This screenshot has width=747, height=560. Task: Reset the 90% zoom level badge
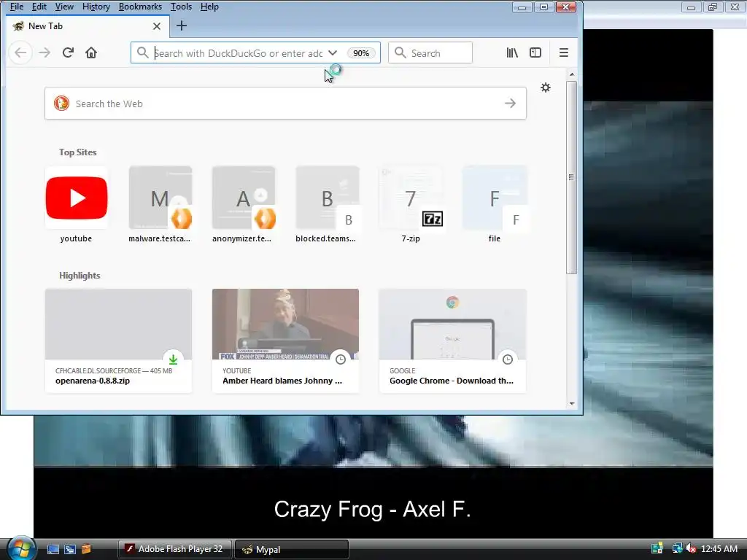pos(360,52)
